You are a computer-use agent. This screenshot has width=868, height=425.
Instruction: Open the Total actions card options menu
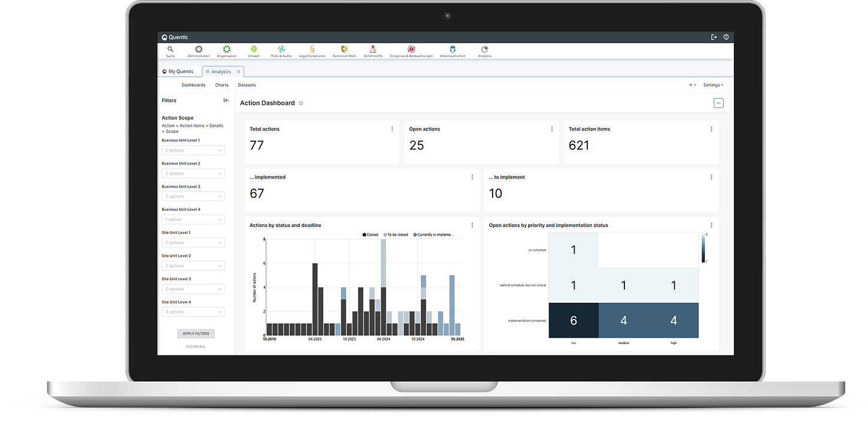[x=392, y=129]
